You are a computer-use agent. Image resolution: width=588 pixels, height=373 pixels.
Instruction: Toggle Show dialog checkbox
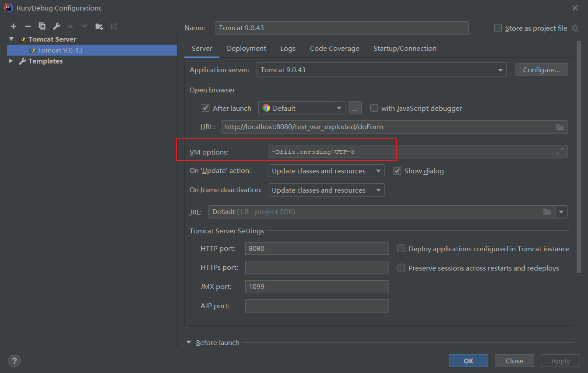point(397,171)
